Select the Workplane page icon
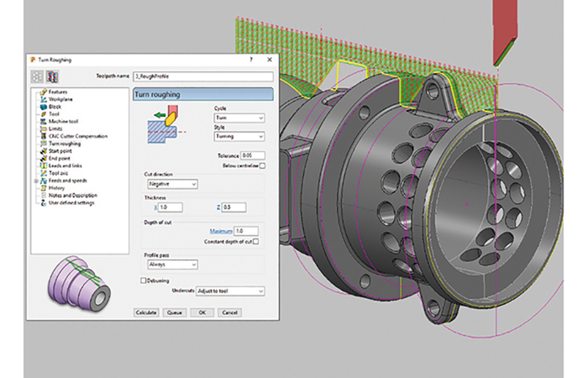This screenshot has height=378, width=588. 44,99
